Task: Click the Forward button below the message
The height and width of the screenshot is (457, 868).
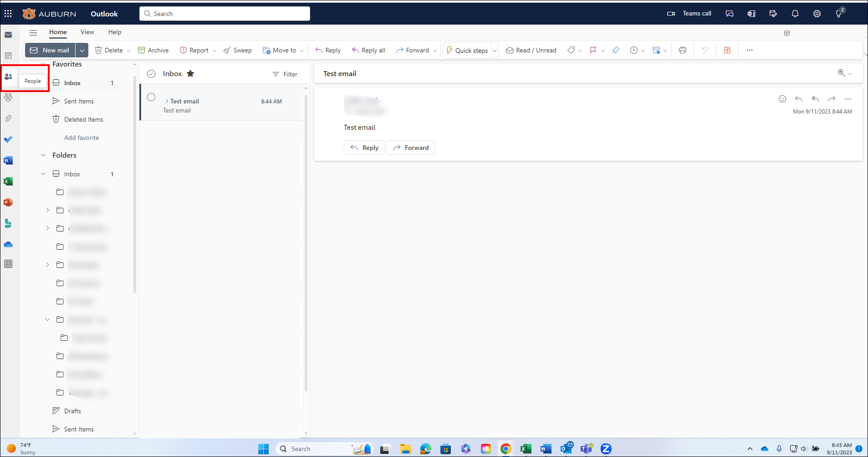Action: click(x=410, y=148)
